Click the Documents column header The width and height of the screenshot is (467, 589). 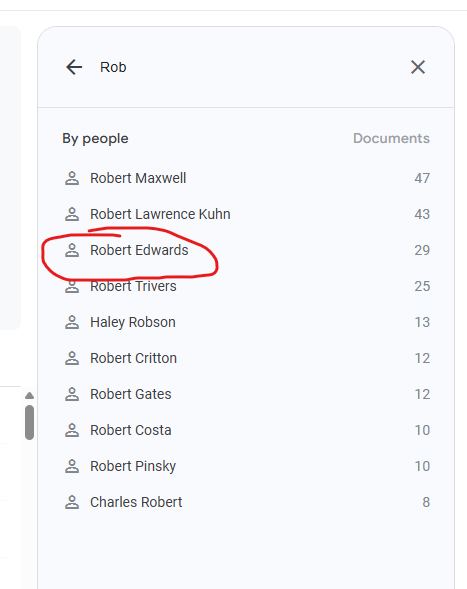point(391,138)
